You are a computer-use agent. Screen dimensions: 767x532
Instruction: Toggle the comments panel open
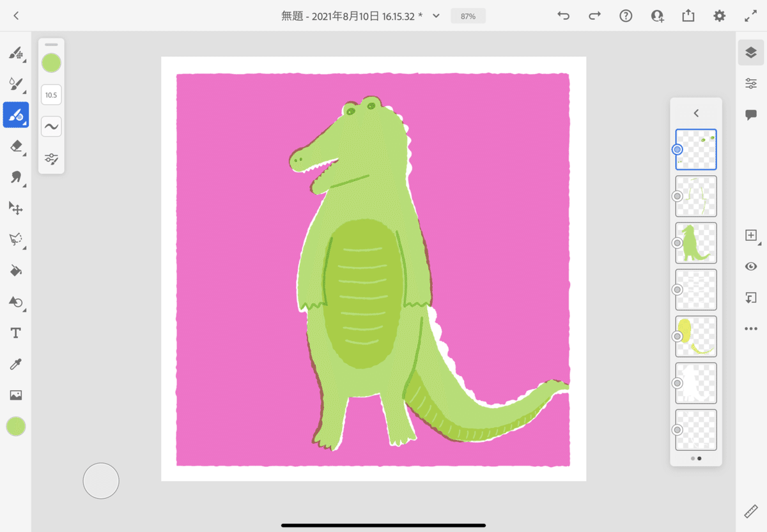click(x=751, y=114)
